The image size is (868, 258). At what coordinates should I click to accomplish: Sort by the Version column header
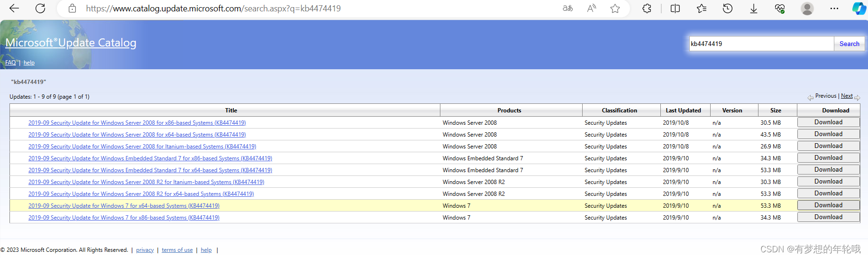[x=732, y=111]
